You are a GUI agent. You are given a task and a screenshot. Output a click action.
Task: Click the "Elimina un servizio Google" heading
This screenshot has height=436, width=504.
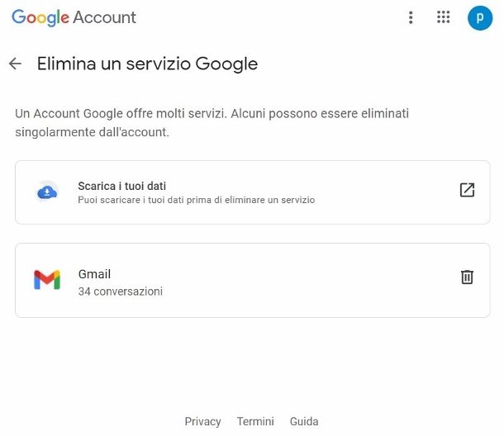(x=147, y=64)
